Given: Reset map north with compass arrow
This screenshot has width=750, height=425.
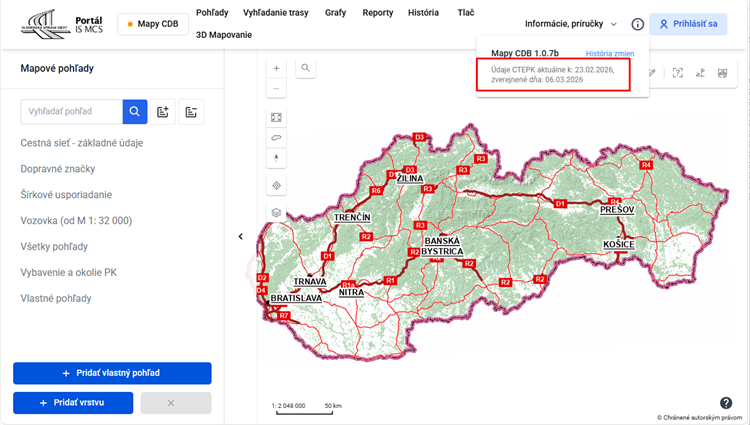Looking at the screenshot, I should tap(277, 158).
